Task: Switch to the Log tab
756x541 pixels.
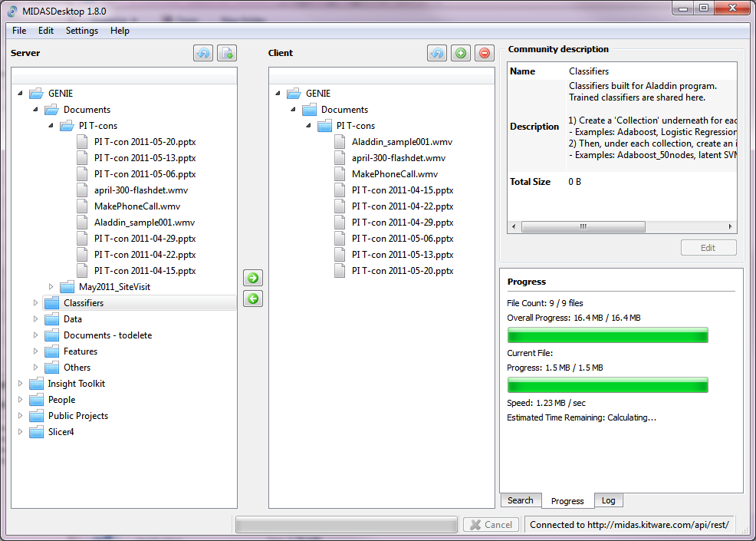Action: click(x=608, y=500)
